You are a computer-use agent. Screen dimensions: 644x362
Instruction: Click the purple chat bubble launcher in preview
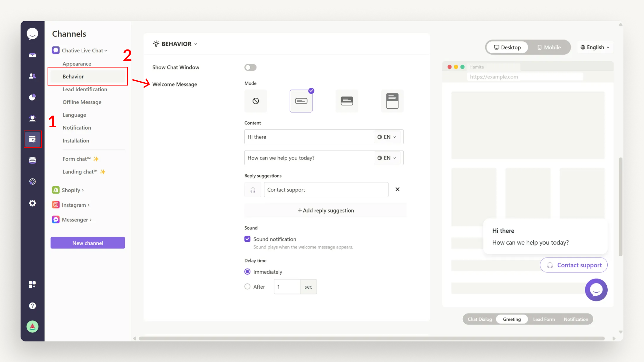pyautogui.click(x=596, y=290)
